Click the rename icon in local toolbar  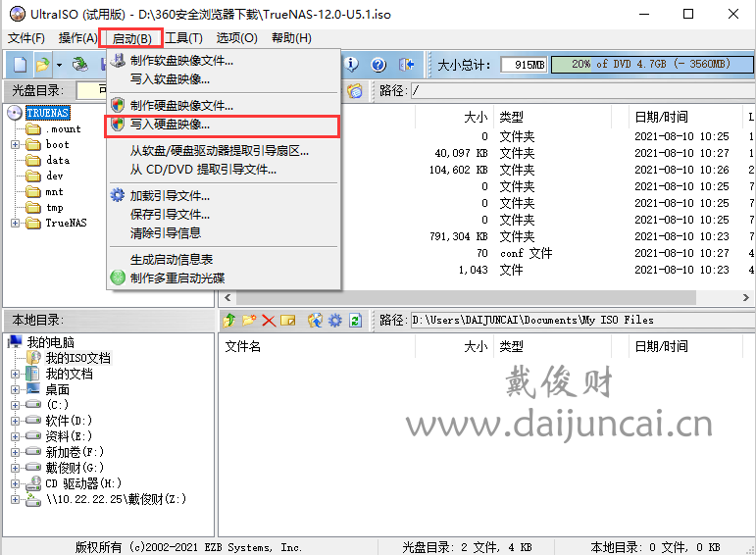288,321
